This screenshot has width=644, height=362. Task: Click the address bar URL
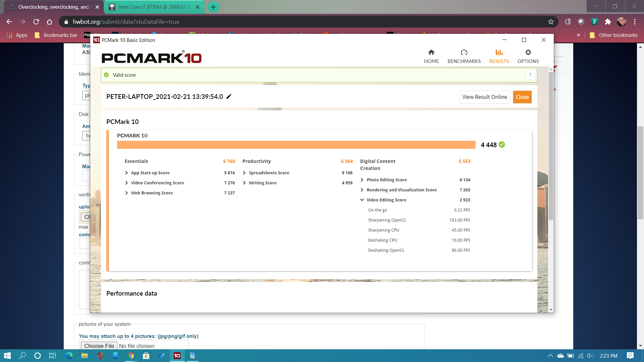click(126, 22)
